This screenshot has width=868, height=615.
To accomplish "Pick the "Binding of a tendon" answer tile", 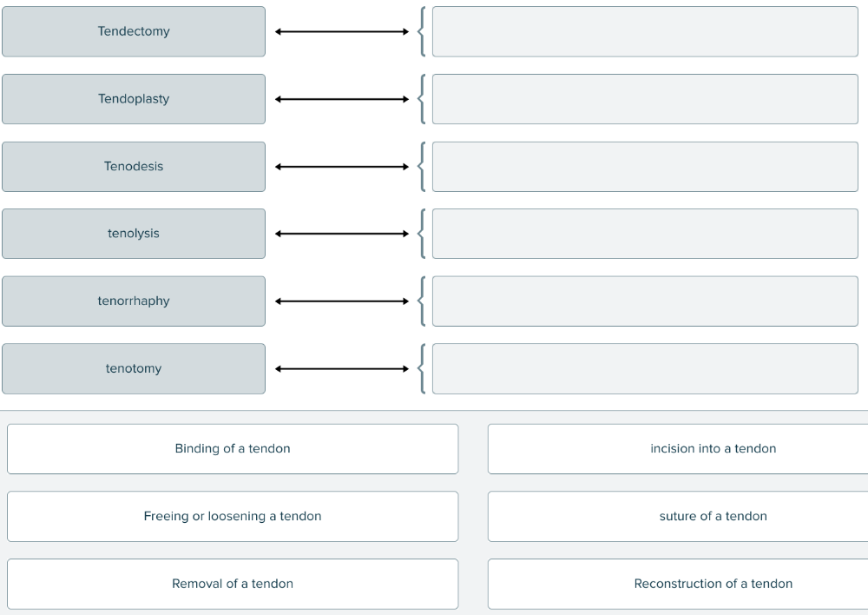I will [233, 449].
